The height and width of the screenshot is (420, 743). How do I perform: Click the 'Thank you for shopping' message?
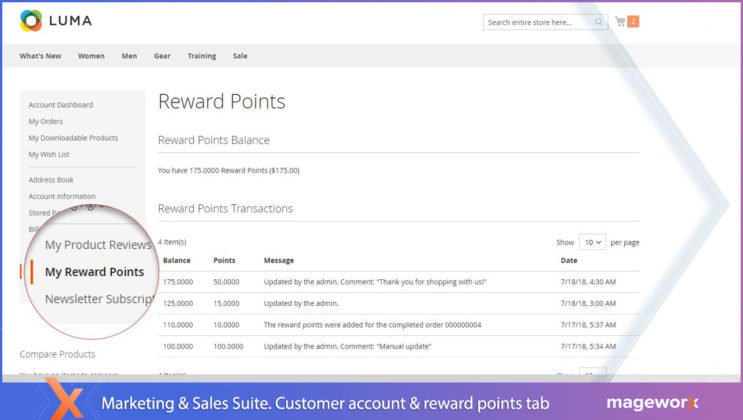pyautogui.click(x=375, y=282)
